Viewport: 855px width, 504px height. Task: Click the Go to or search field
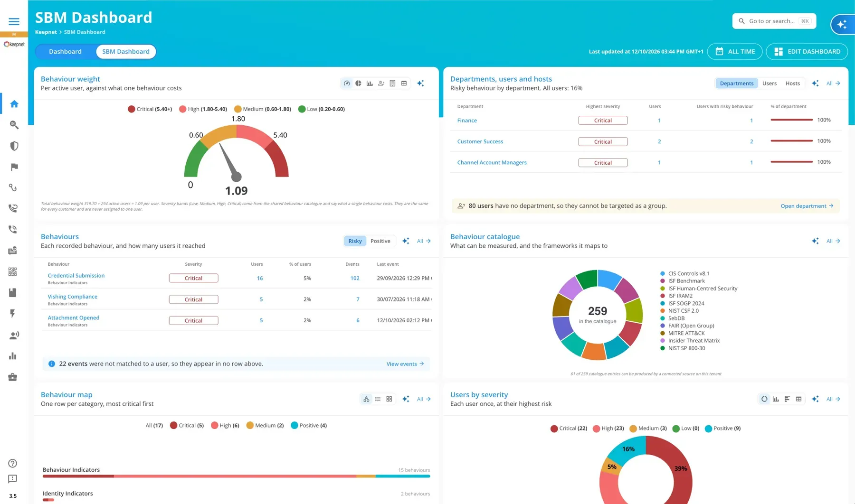click(774, 21)
